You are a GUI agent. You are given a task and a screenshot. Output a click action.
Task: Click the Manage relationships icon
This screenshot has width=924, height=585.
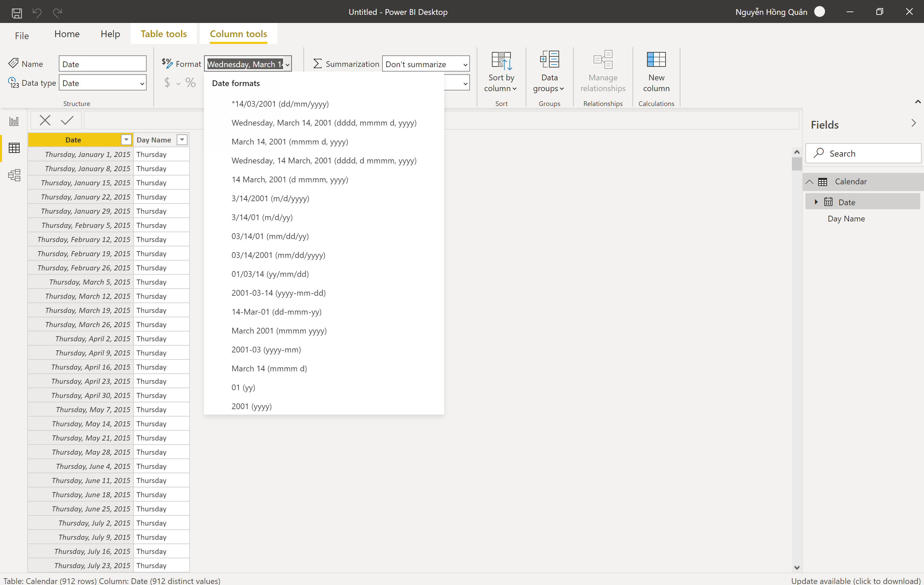click(603, 59)
